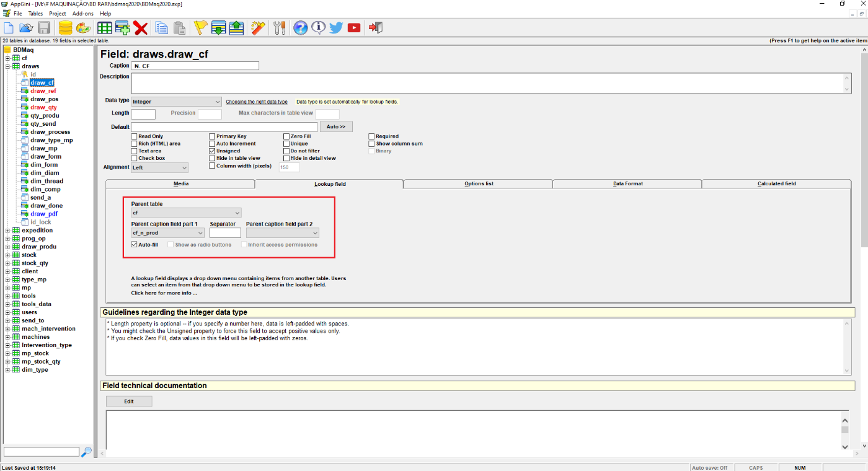The height and width of the screenshot is (471, 868).
Task: Open Parent caption field part 2 dropdown
Action: click(x=283, y=233)
